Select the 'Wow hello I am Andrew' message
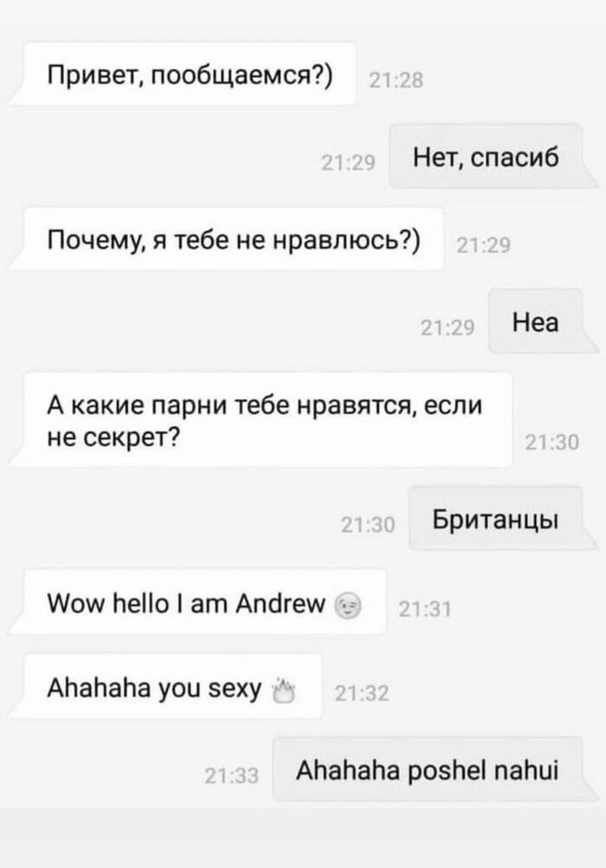The image size is (606, 868). pos(198,602)
